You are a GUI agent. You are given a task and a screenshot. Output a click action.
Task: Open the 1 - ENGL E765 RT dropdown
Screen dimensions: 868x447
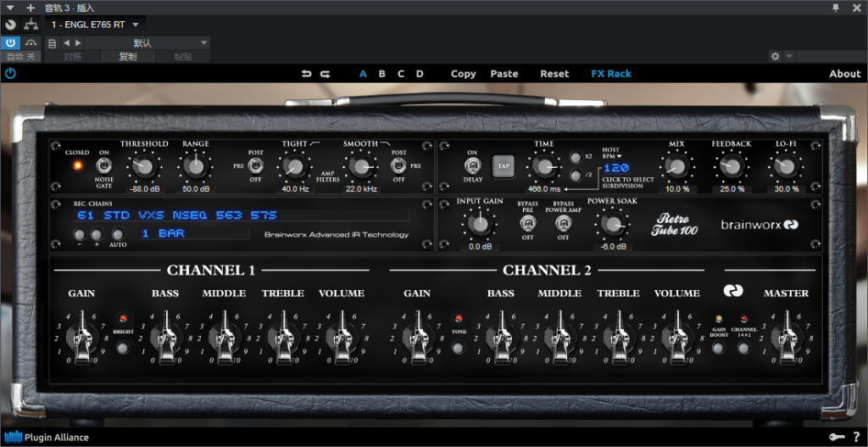click(x=94, y=25)
